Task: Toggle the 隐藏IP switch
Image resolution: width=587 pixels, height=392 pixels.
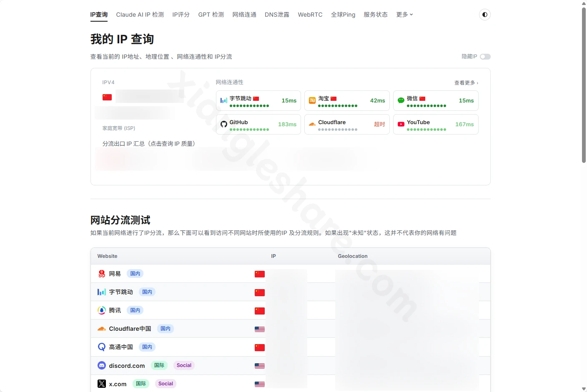Action: click(x=485, y=57)
